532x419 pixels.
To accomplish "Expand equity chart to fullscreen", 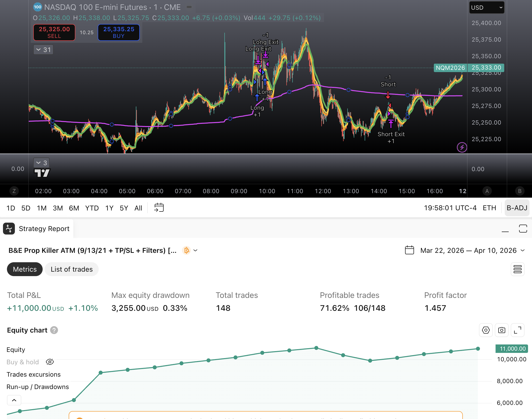I will (517, 330).
